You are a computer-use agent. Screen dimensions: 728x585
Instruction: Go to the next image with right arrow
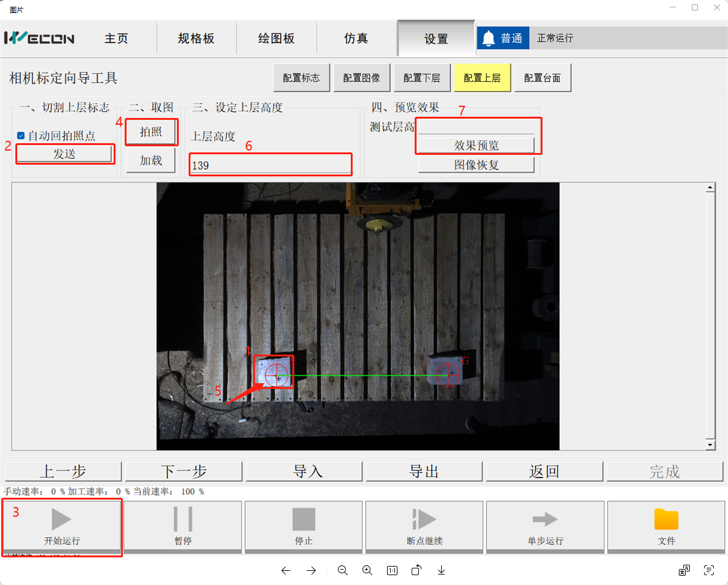311,570
